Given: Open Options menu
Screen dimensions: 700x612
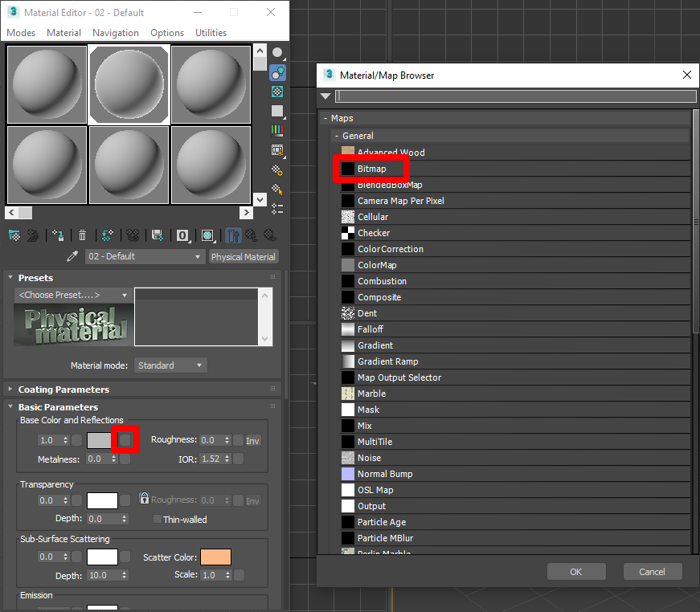Looking at the screenshot, I should click(167, 33).
